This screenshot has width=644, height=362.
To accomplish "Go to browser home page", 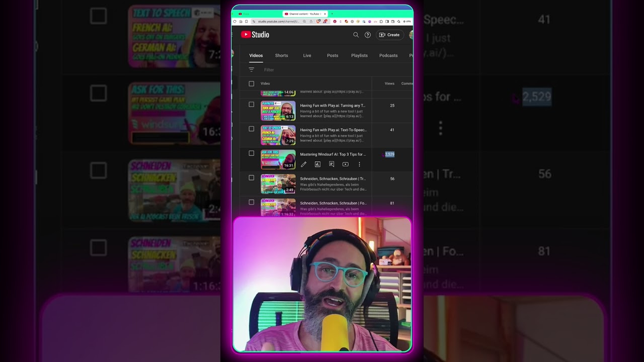I will pos(240,22).
